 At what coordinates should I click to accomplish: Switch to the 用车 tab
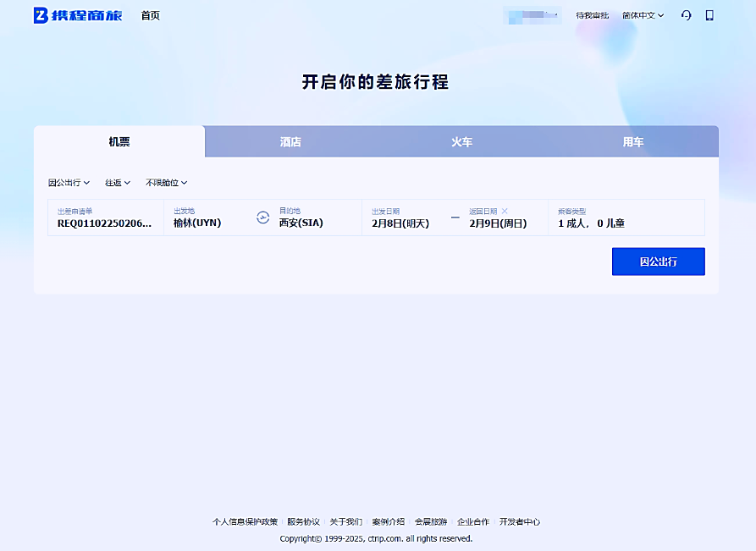[632, 142]
